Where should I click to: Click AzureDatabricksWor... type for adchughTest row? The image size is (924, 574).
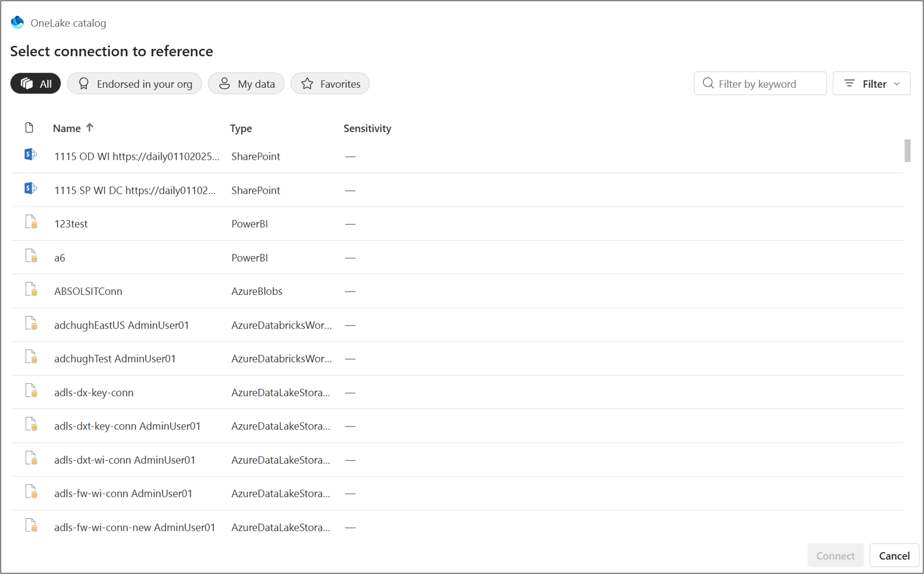(281, 359)
